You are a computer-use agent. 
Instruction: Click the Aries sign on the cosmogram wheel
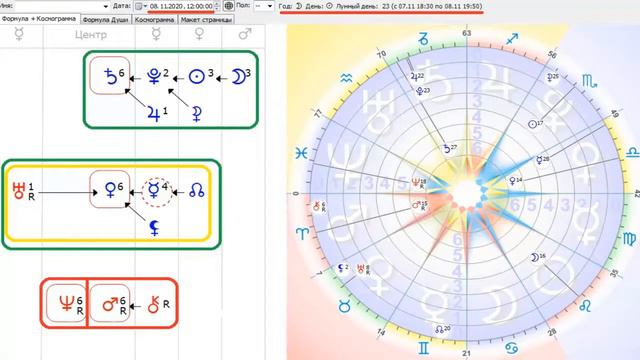click(302, 233)
